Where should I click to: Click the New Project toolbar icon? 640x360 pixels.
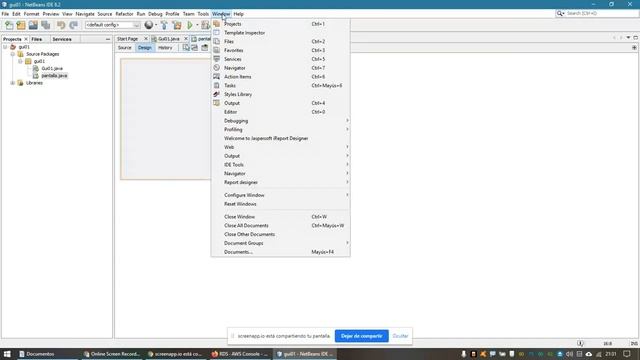point(21,25)
